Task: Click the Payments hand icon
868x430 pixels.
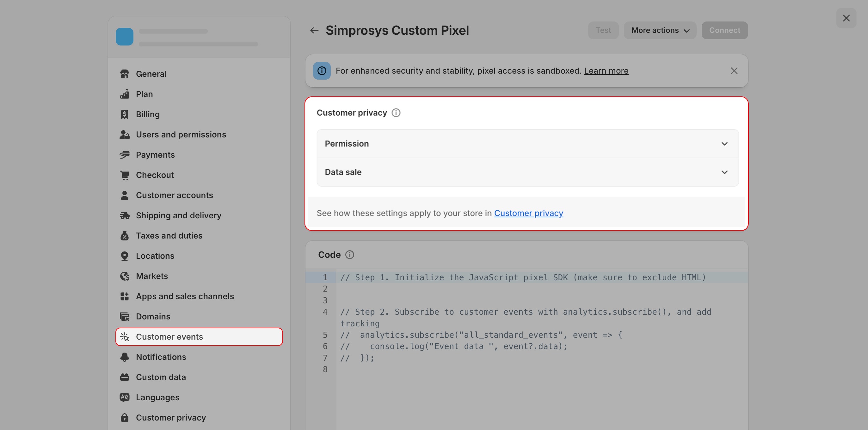Action: click(x=124, y=154)
